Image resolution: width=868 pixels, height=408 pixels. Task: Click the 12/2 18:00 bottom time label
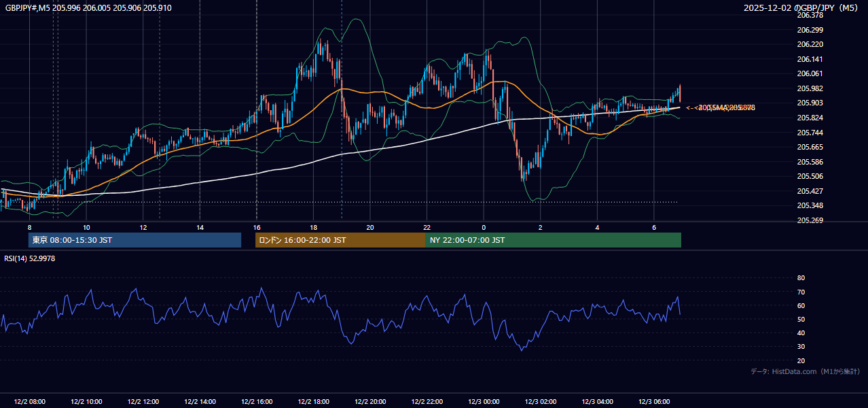click(313, 402)
